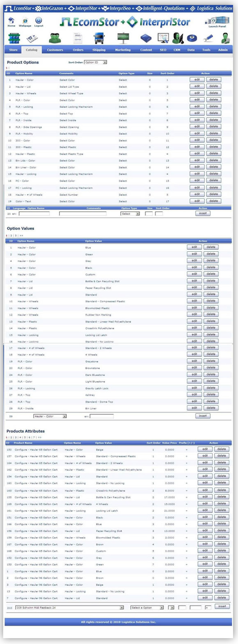
Task: Open the Orders tab
Action: click(78, 50)
